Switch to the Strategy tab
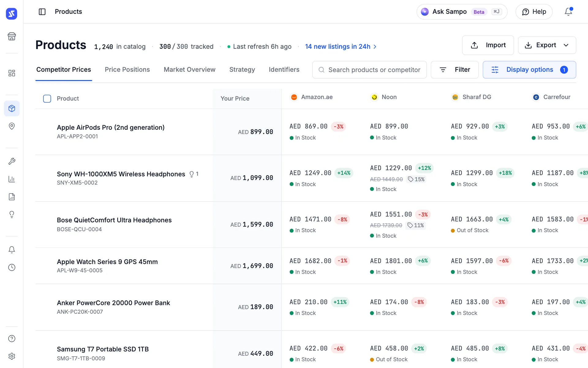Viewport: 588px width, 368px height. [242, 70]
